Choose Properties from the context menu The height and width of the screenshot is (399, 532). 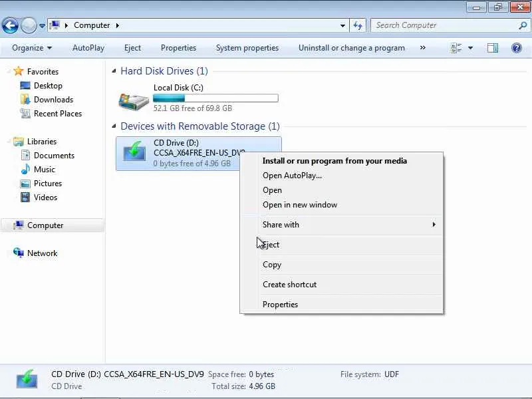point(280,305)
